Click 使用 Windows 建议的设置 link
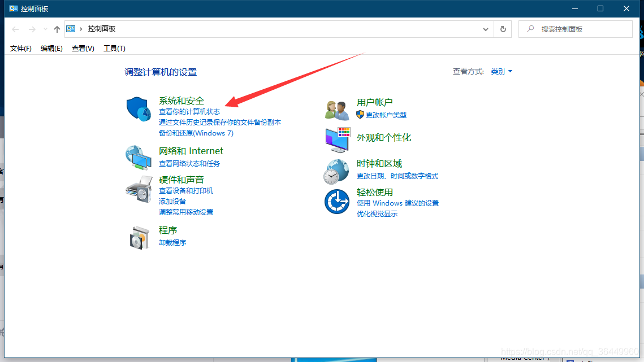 point(397,203)
